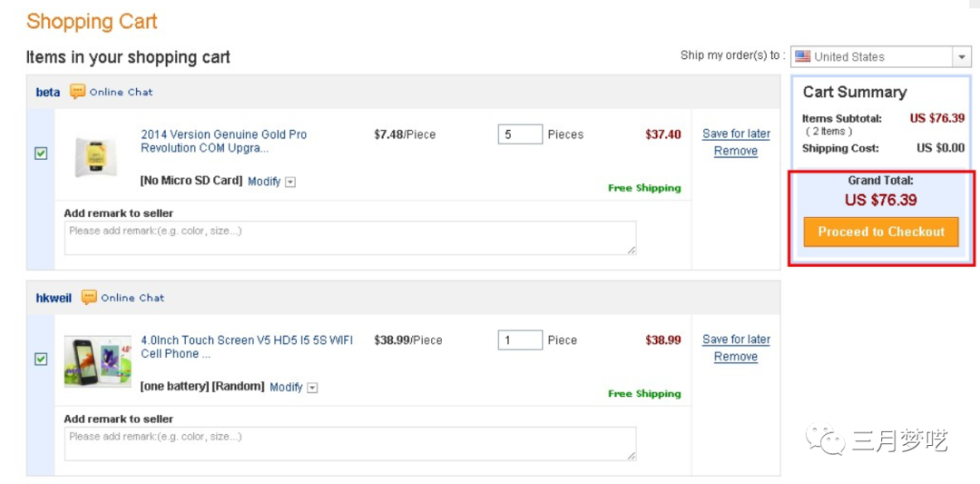Click the quantity field showing 1 Piece
The width and height of the screenshot is (980, 484).
(x=520, y=341)
